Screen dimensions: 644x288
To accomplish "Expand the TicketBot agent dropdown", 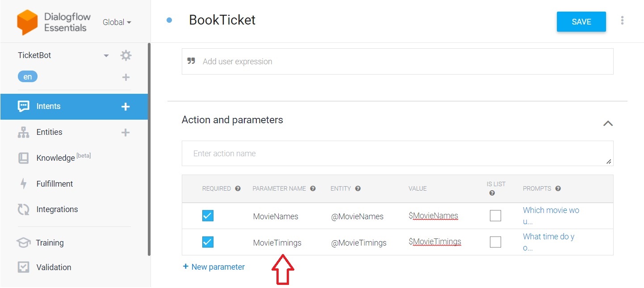I will pyautogui.click(x=106, y=55).
